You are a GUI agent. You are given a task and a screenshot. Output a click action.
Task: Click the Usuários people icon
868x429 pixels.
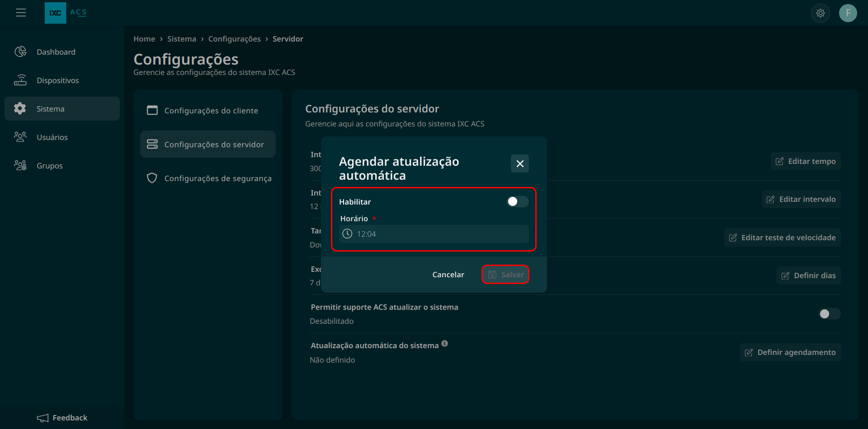coord(20,137)
